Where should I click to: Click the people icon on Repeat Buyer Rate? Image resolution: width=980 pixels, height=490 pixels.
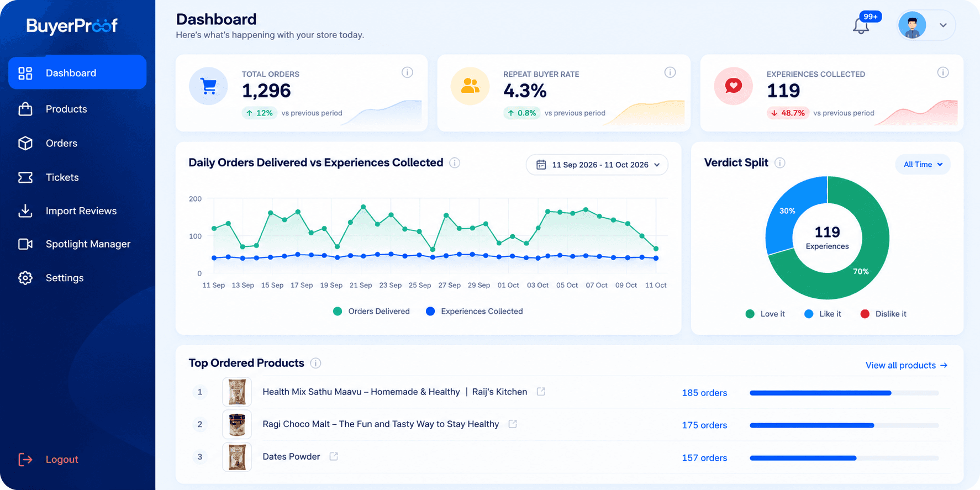pyautogui.click(x=470, y=86)
